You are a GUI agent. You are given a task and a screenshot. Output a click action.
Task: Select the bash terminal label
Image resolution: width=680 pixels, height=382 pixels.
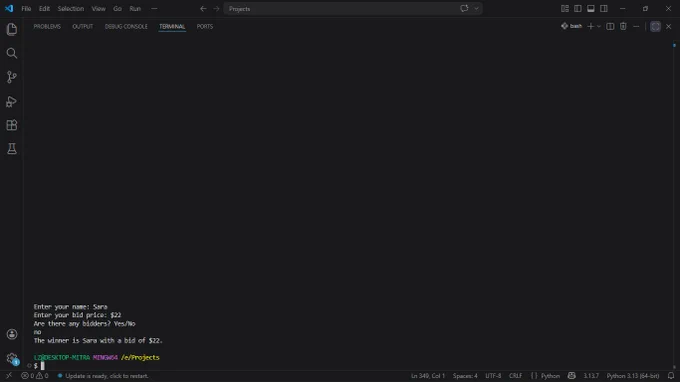tap(572, 26)
